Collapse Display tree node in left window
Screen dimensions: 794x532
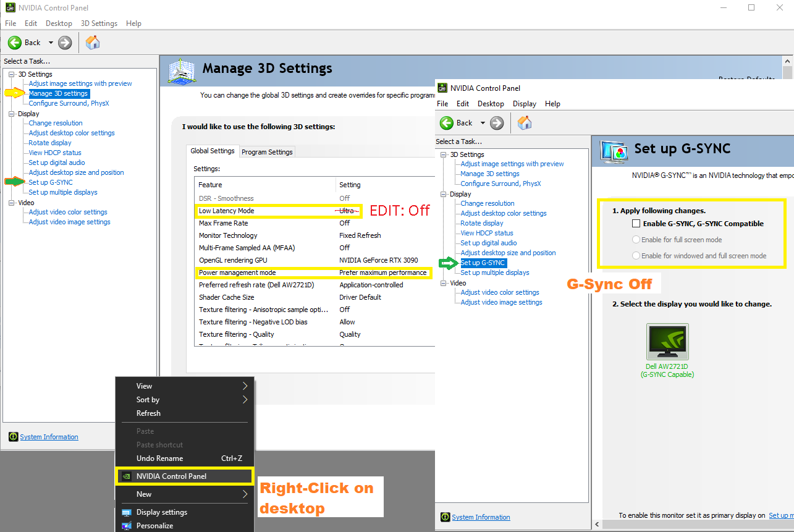[x=11, y=114]
